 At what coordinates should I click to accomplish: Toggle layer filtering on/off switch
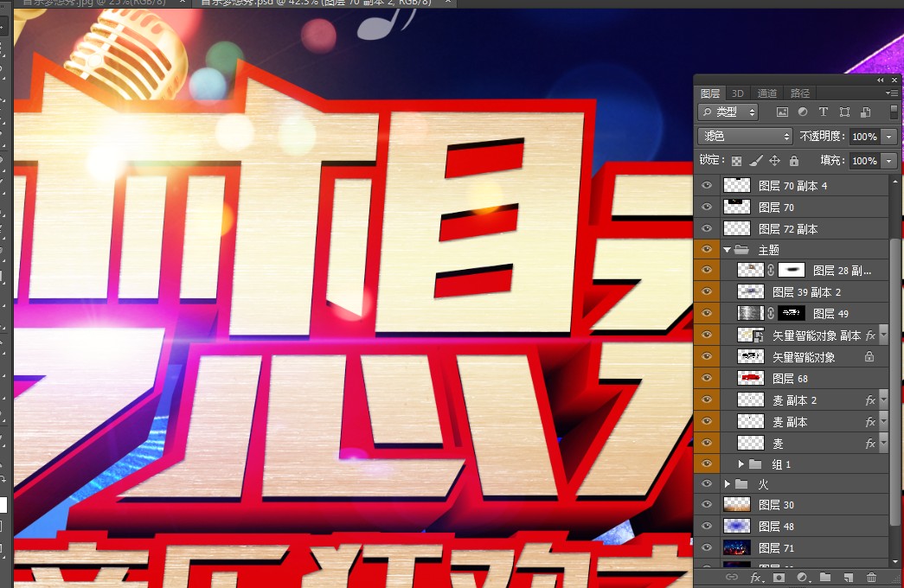click(x=894, y=112)
